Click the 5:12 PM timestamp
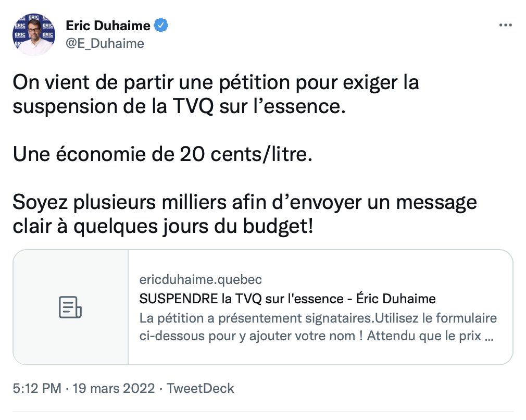 (36, 388)
